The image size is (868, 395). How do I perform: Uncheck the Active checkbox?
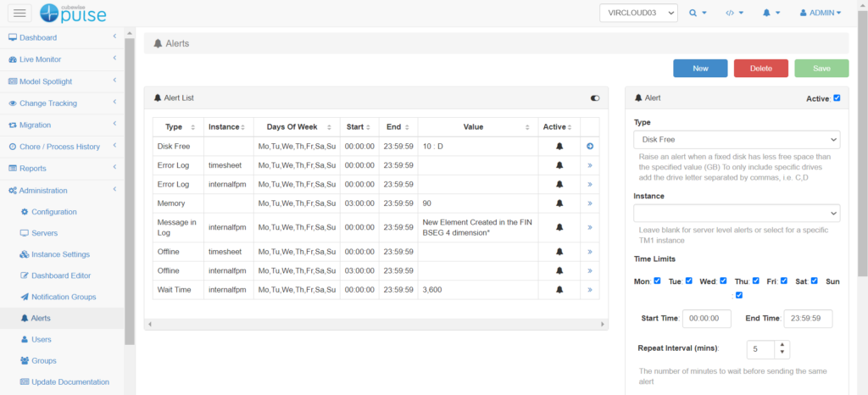point(837,98)
